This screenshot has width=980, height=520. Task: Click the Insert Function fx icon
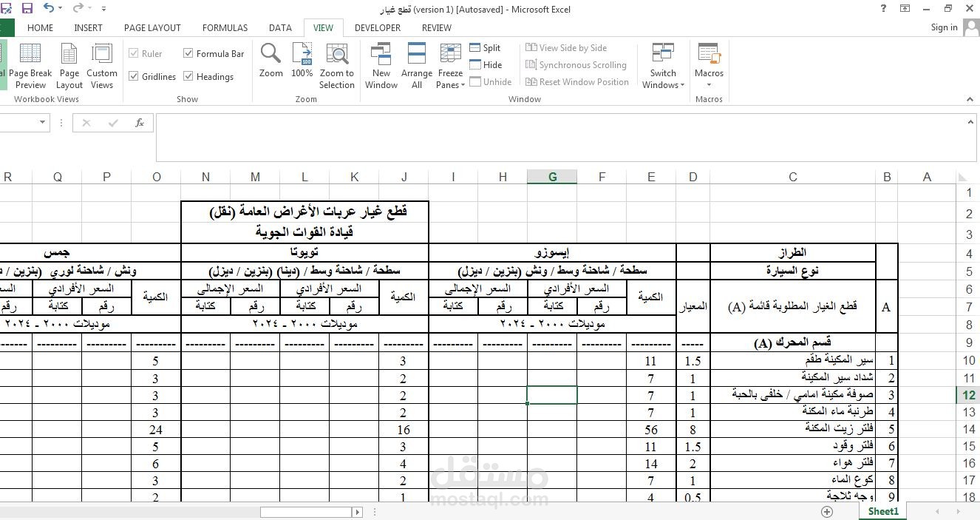[x=140, y=123]
